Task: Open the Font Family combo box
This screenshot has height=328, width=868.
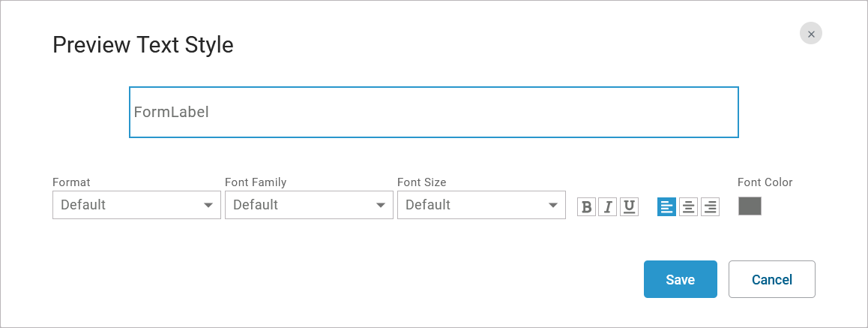Action: 300,205
